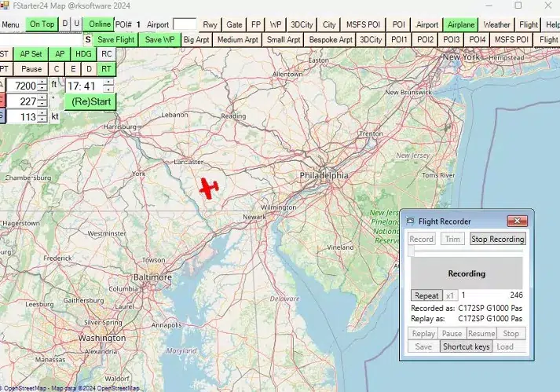Viewport: 560px width, 392px height.
Task: Open the Menu item
Action: pos(11,24)
